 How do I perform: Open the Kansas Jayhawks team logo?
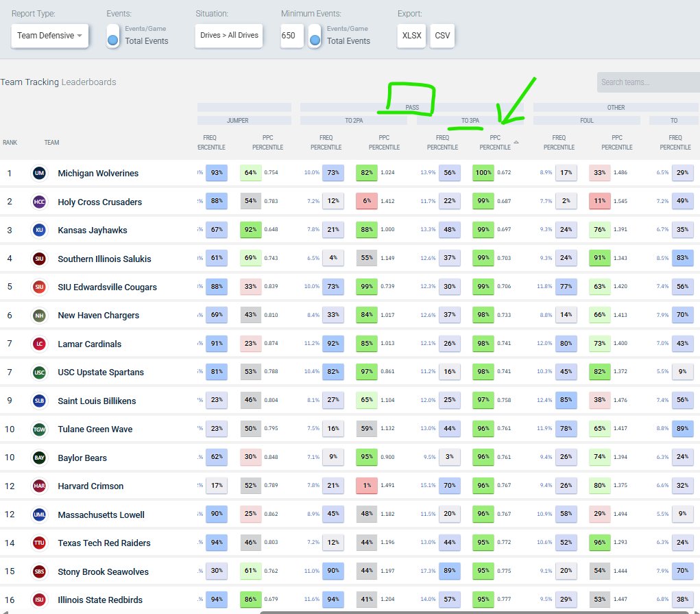coord(39,230)
